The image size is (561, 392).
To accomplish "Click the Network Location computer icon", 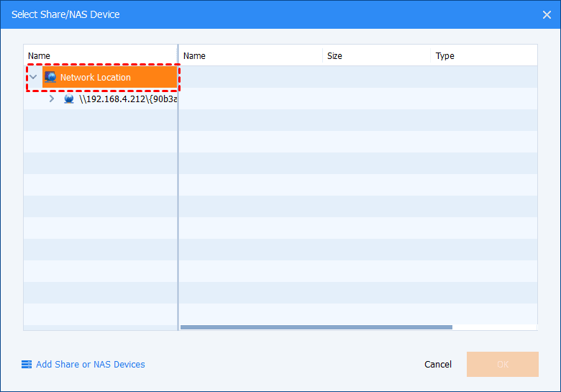I will [x=50, y=77].
